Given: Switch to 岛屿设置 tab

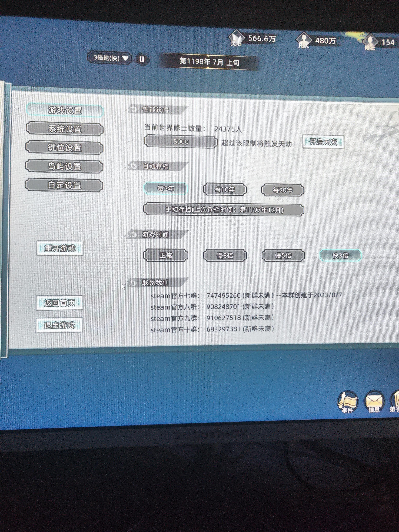Looking at the screenshot, I should coord(64,166).
